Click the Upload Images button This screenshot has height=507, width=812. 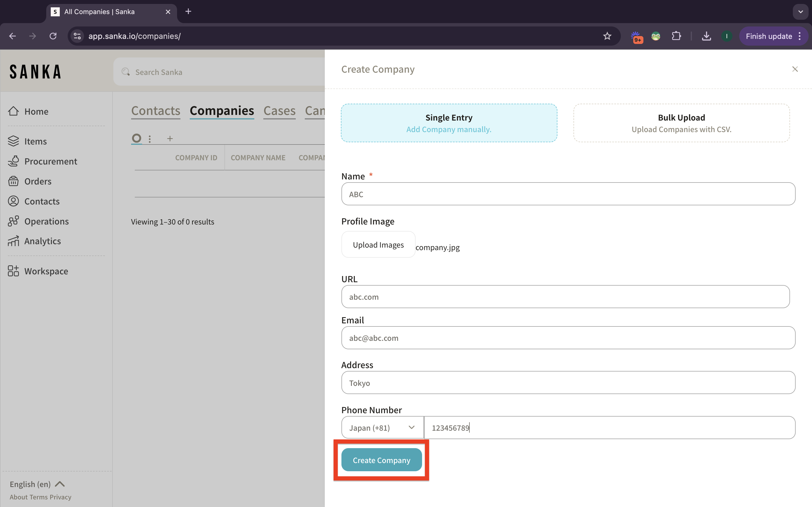378,245
